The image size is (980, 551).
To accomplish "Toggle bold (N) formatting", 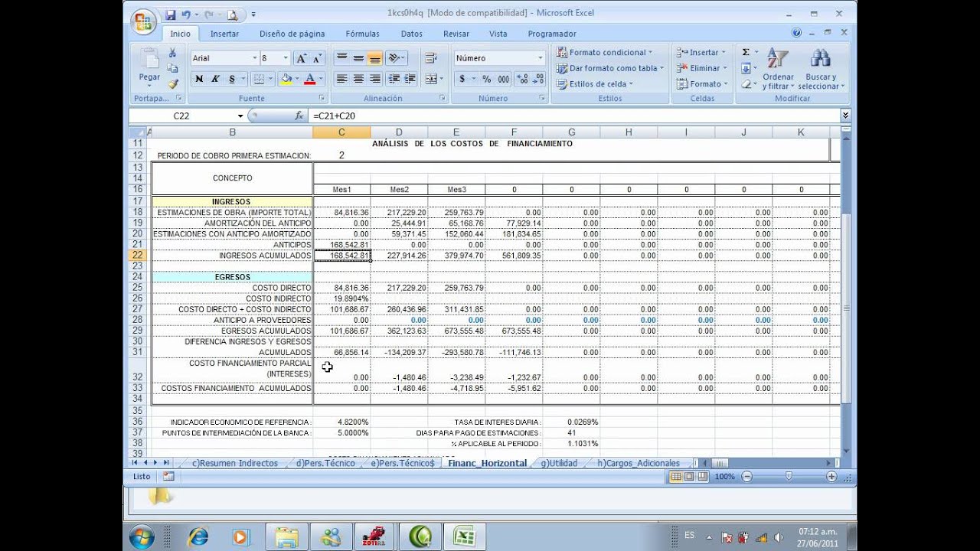I will (199, 79).
